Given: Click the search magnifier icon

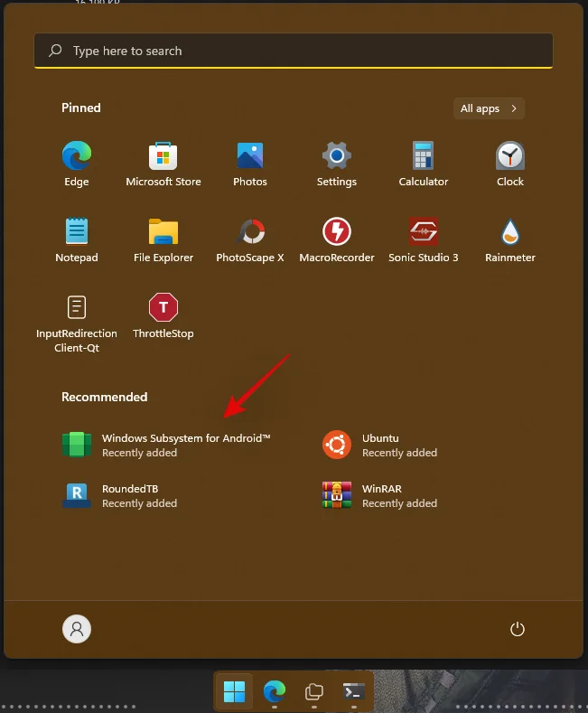Looking at the screenshot, I should pos(55,50).
